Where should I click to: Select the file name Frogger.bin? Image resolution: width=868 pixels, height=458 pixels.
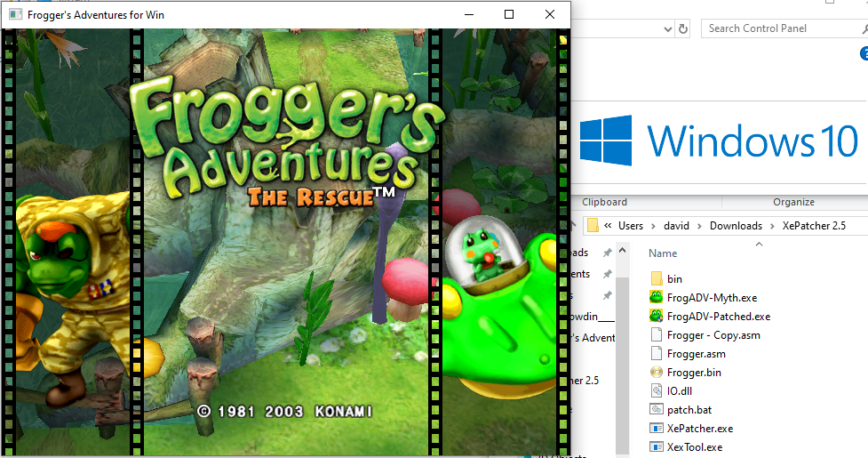pos(694,373)
